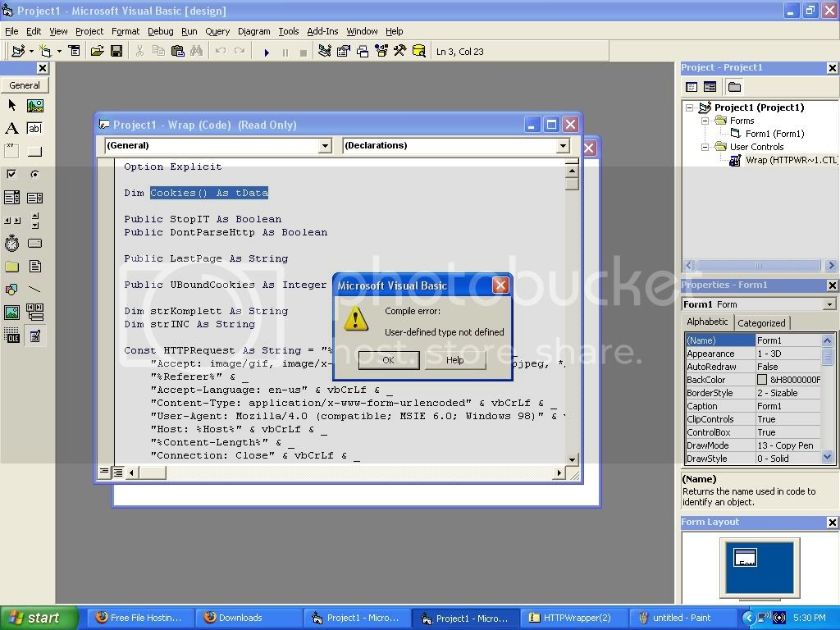Select the Timer control in toolbox
The width and height of the screenshot is (840, 630).
pyautogui.click(x=11, y=244)
